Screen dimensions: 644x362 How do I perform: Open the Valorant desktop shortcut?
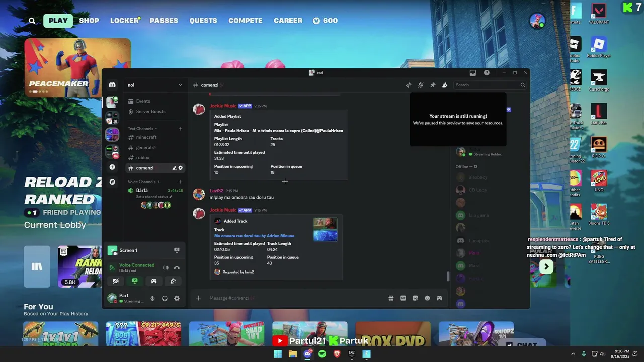[599, 14]
